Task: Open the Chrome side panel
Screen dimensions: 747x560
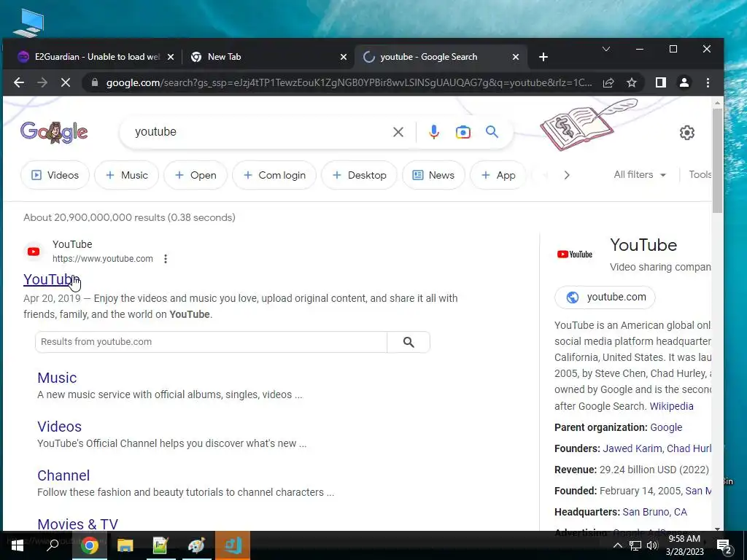Action: (x=660, y=82)
